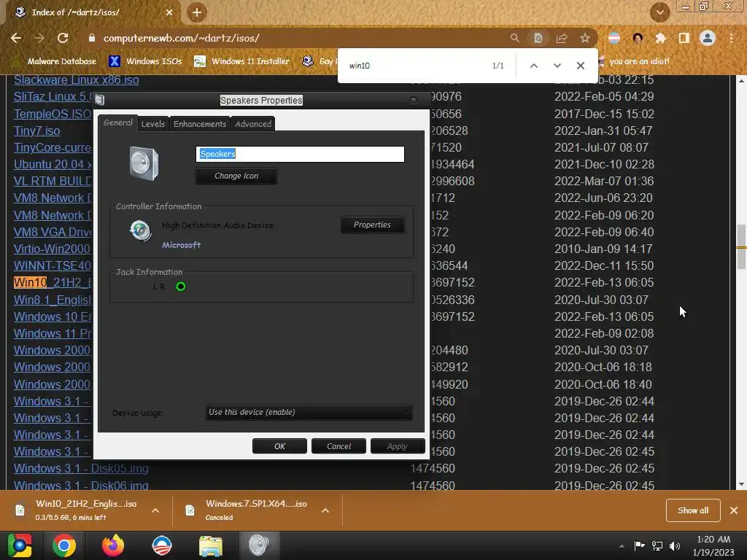Open the tab search dropdown in Chrome

660,12
